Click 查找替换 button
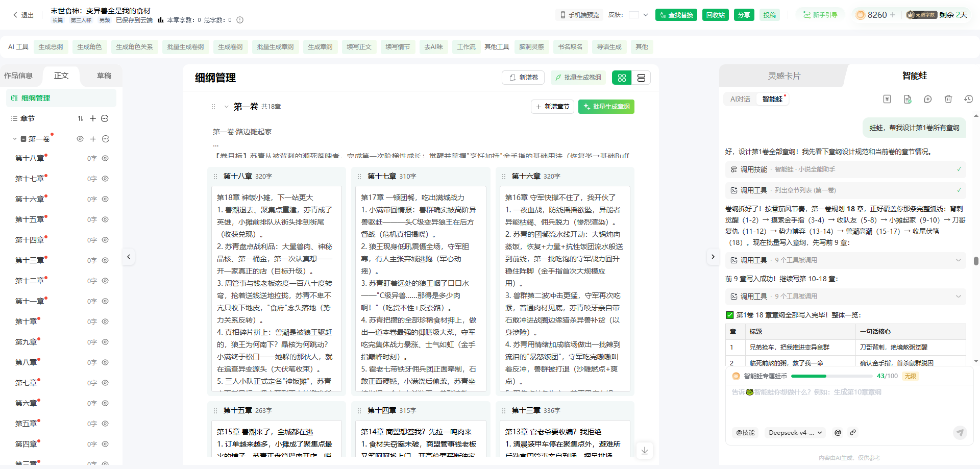Viewport: 980px width, 469px height. [x=676, y=15]
